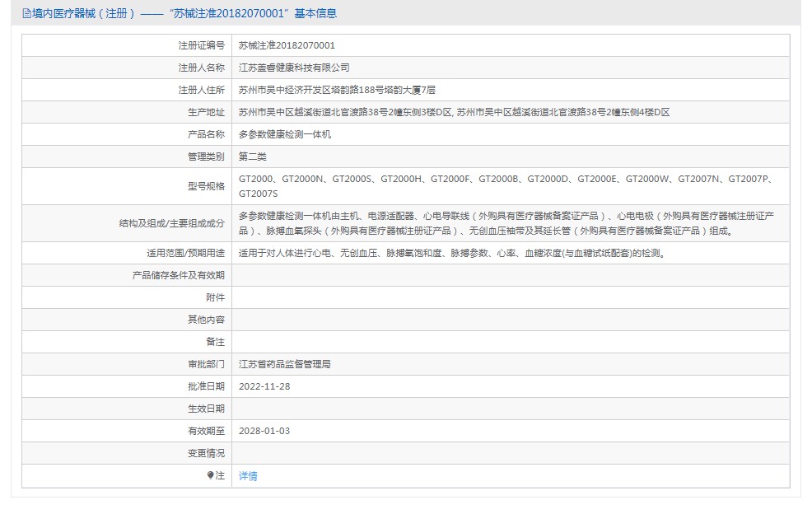
Task: Select company name 江苏盖睿健康科技有限公司
Action: click(294, 68)
